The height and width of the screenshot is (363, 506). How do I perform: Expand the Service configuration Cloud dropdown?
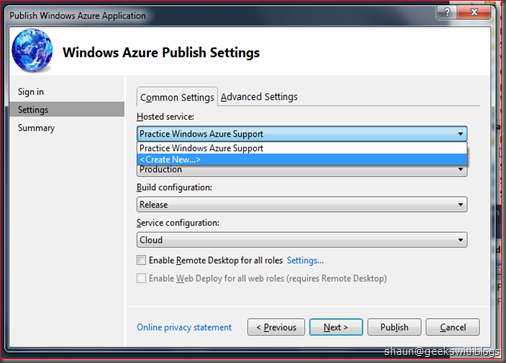(x=302, y=240)
